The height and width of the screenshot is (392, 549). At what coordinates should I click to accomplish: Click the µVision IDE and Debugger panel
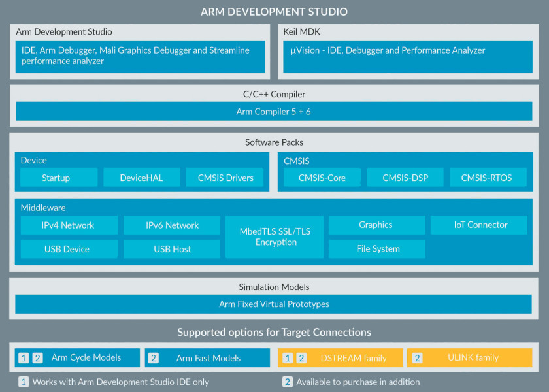pyautogui.click(x=408, y=57)
